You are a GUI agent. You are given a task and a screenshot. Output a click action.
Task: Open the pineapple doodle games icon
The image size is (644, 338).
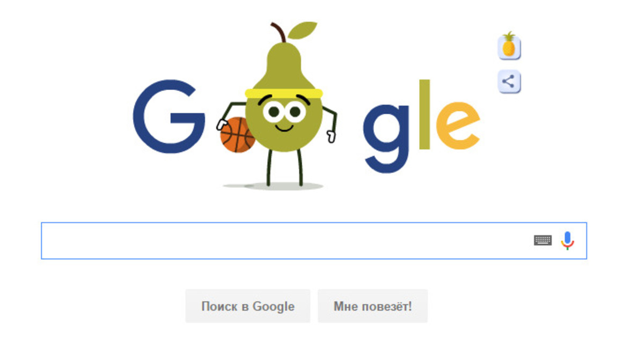tap(509, 46)
